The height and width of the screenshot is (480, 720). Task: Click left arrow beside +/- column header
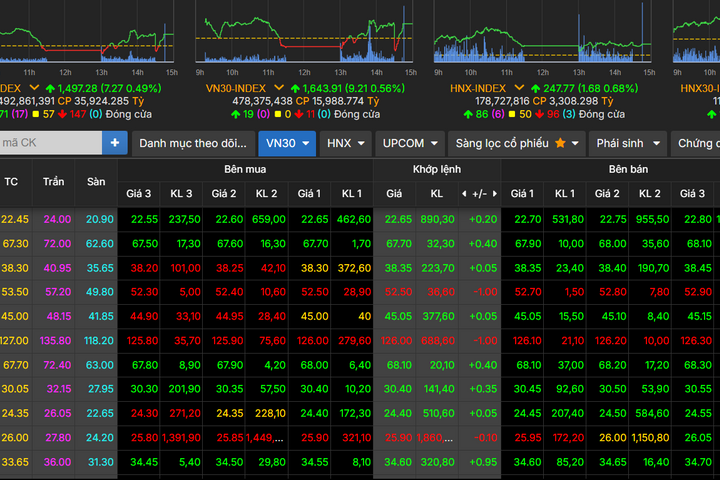coord(464,194)
